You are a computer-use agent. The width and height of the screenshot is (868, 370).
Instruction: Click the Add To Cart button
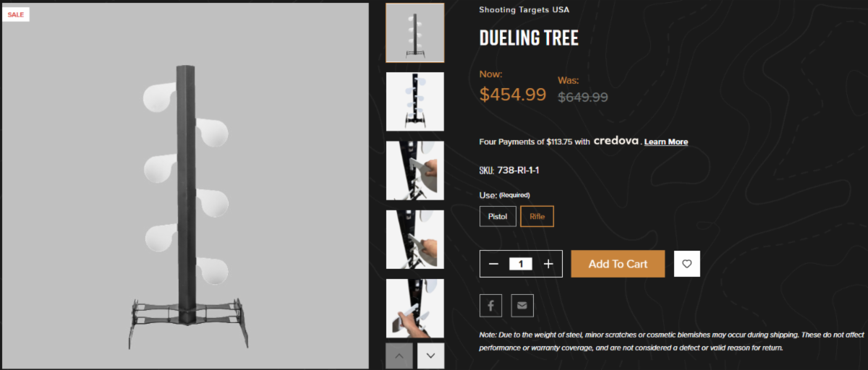(618, 264)
